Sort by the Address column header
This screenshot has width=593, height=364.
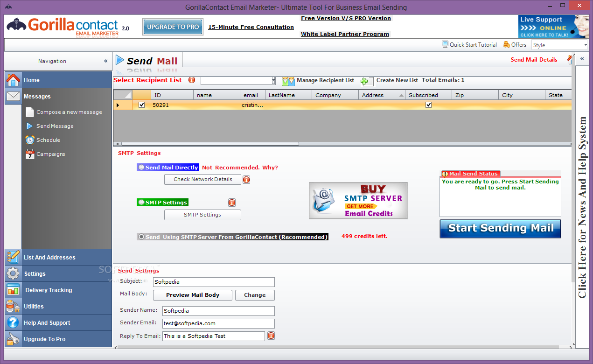382,95
